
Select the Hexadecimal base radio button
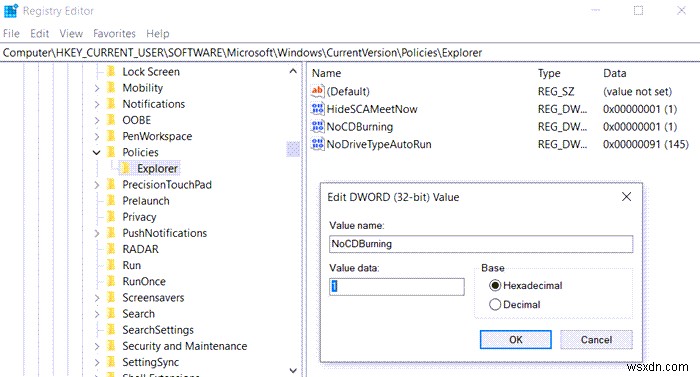click(495, 285)
